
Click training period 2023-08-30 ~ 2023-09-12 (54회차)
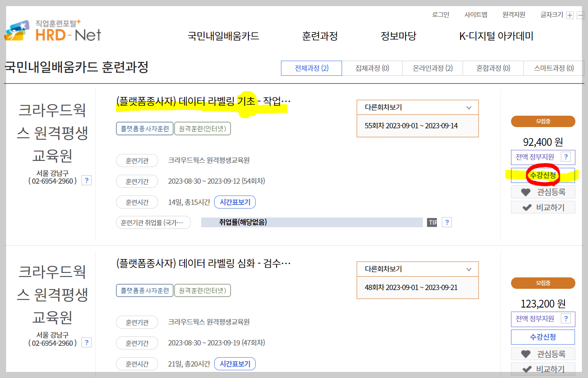[x=217, y=181]
